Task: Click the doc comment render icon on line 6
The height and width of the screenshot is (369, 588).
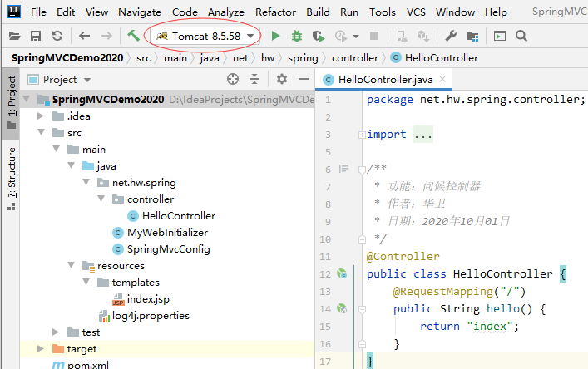Action: [x=343, y=169]
